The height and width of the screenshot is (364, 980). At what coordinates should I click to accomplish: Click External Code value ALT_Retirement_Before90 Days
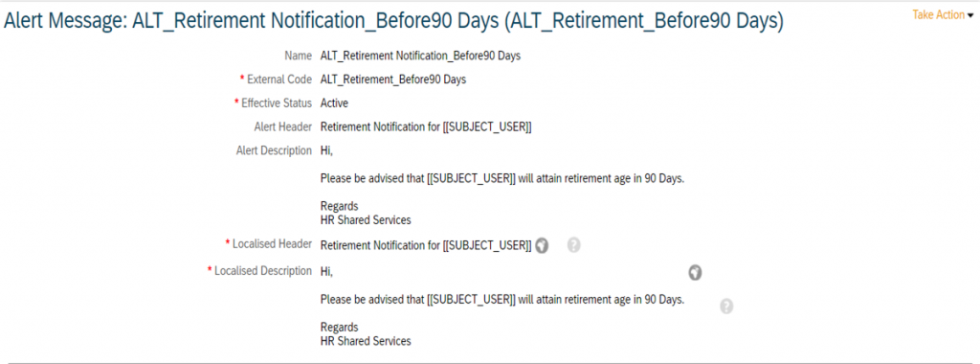[393, 80]
